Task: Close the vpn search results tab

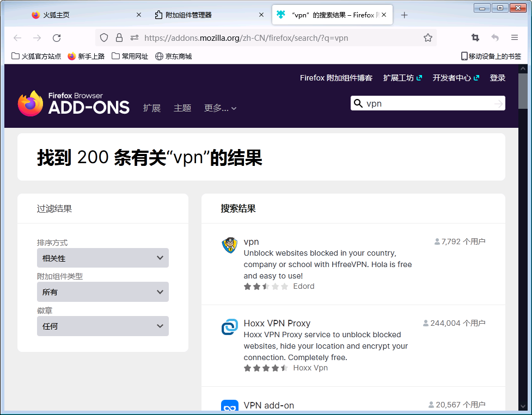Action: [x=384, y=15]
